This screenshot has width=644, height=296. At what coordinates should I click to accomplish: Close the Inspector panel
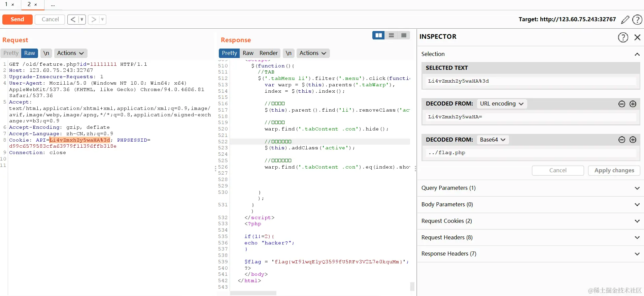pos(637,37)
